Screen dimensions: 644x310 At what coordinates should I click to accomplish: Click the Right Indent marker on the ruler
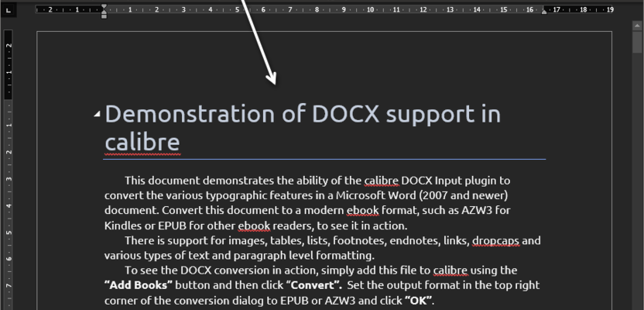click(x=544, y=12)
